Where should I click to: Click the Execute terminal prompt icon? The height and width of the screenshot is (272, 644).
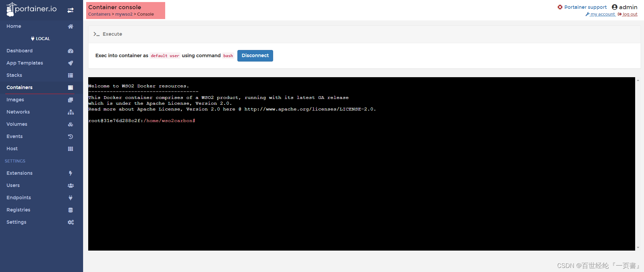point(96,34)
